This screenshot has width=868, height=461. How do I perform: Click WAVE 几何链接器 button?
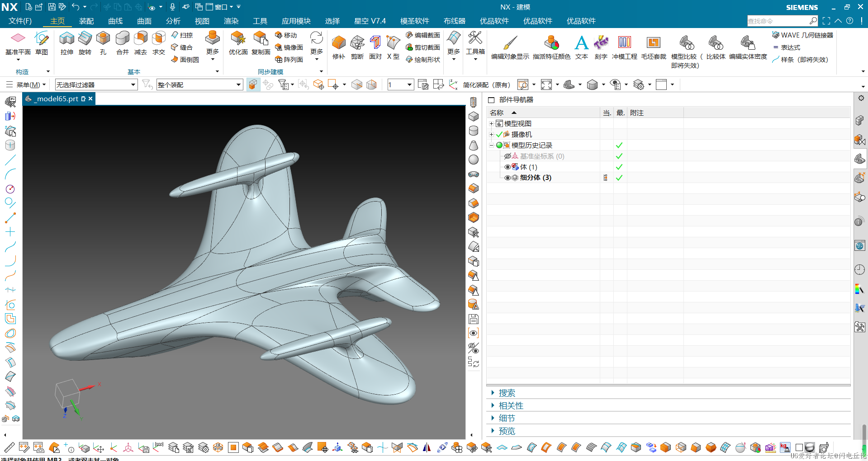[x=802, y=35]
